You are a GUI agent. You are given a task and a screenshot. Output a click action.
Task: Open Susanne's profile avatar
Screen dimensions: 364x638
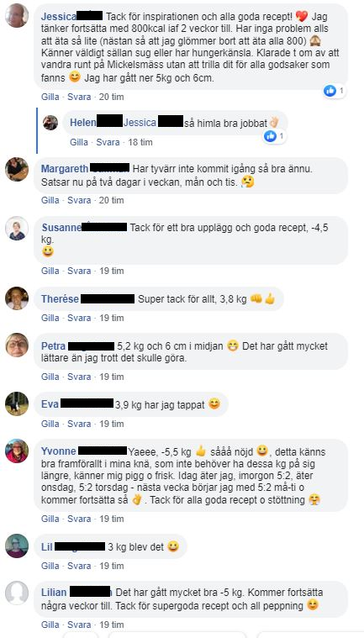click(17, 228)
